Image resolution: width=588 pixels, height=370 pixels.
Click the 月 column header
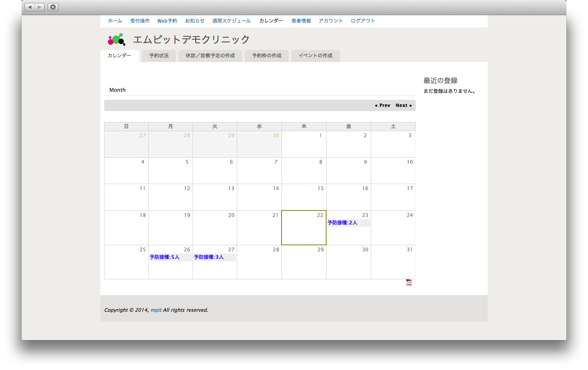[171, 127]
